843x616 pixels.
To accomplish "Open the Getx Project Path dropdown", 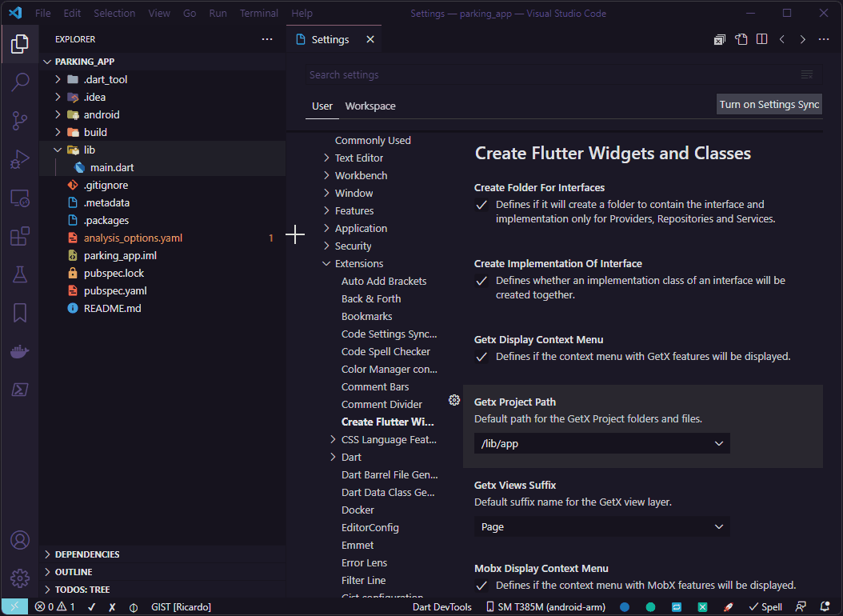I will coord(602,443).
